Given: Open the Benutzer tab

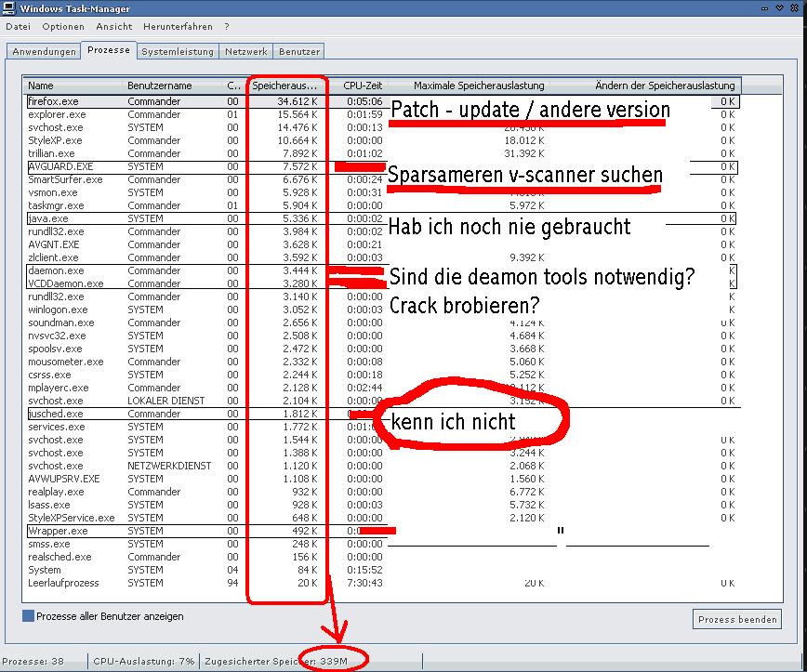Looking at the screenshot, I should (299, 51).
